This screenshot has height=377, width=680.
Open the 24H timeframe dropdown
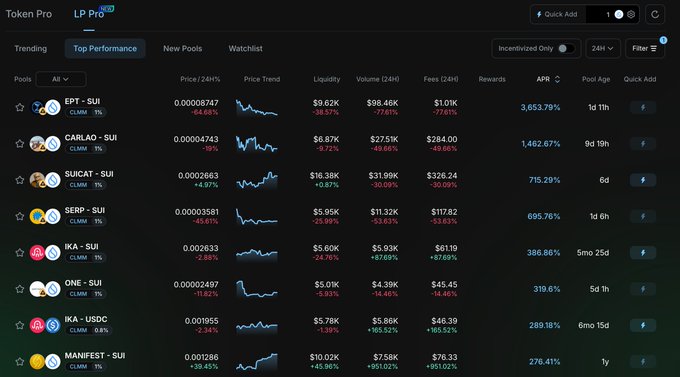click(x=603, y=49)
